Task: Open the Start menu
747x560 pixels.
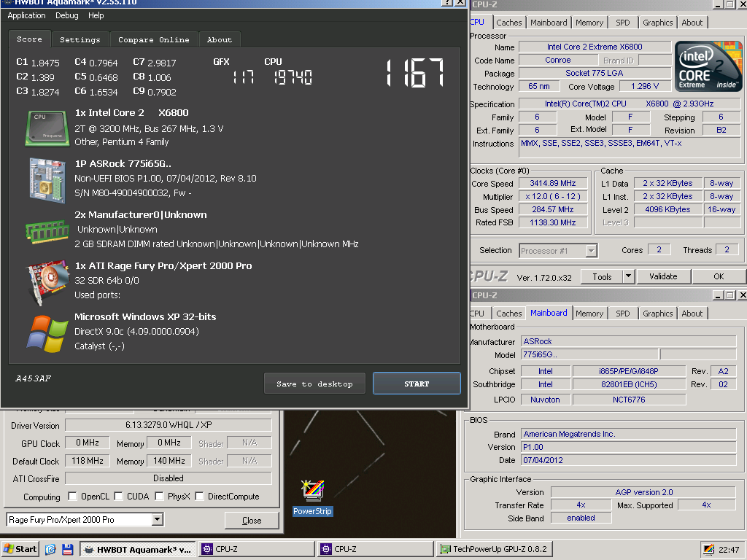Action: (x=20, y=549)
